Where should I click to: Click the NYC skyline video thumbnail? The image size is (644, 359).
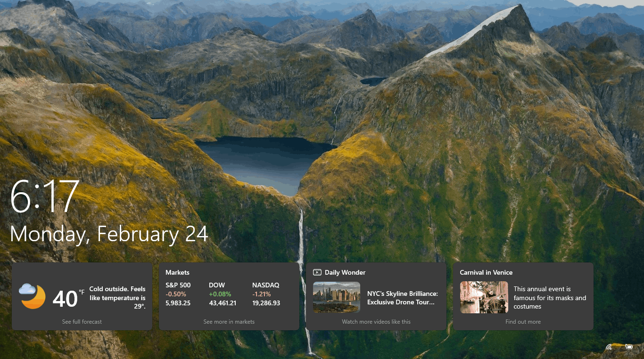[336, 297]
